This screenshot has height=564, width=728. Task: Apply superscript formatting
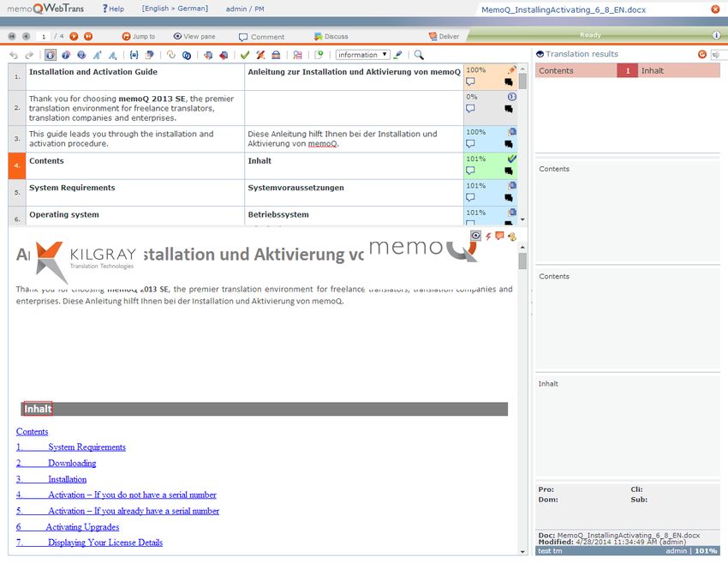pyautogui.click(x=98, y=55)
